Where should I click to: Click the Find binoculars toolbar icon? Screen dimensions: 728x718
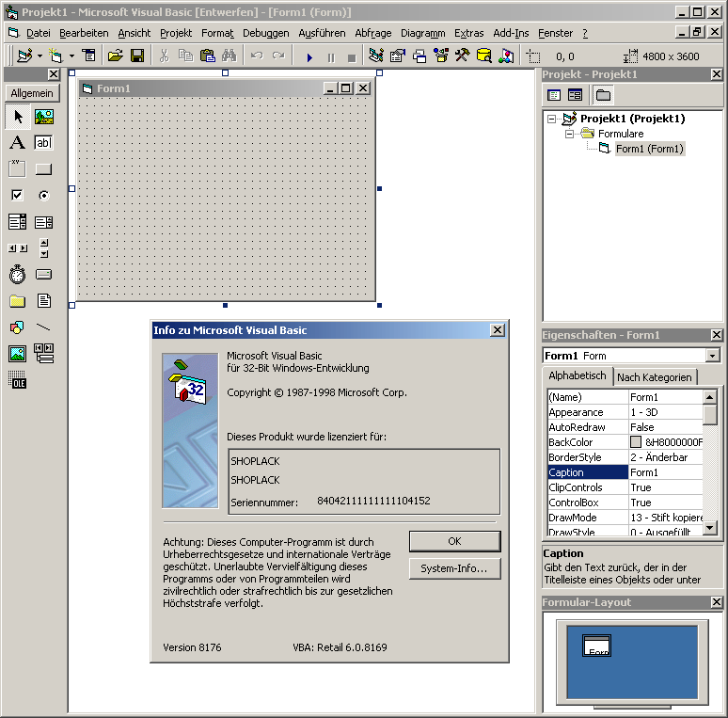229,56
